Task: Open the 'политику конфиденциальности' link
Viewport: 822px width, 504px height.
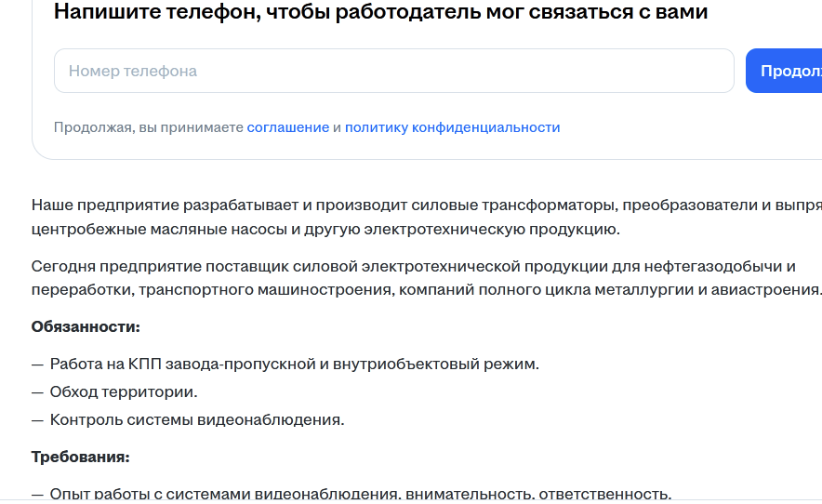Action: [453, 127]
